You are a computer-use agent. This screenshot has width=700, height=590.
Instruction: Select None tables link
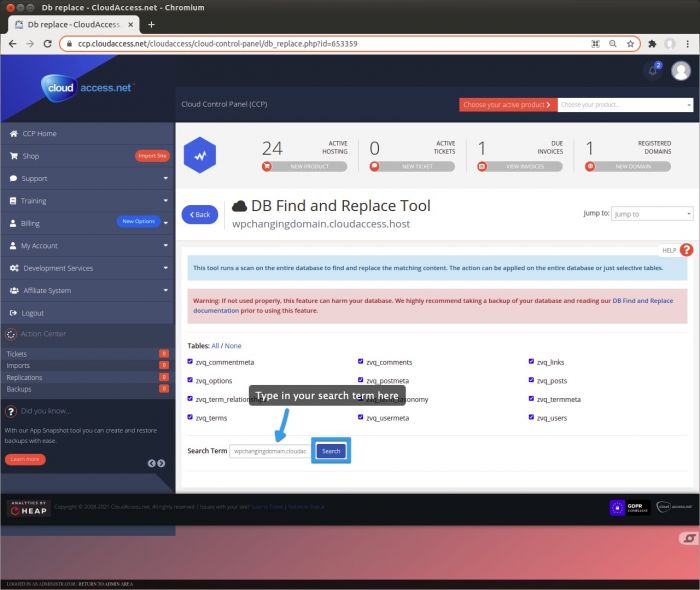click(233, 346)
